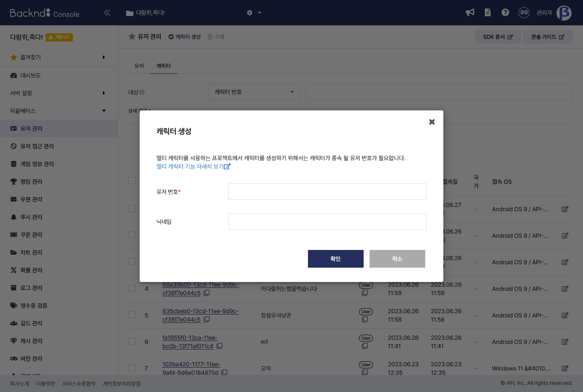Click the 99 notification badge
Image resolution: width=583 pixels, height=392 pixels.
(524, 13)
